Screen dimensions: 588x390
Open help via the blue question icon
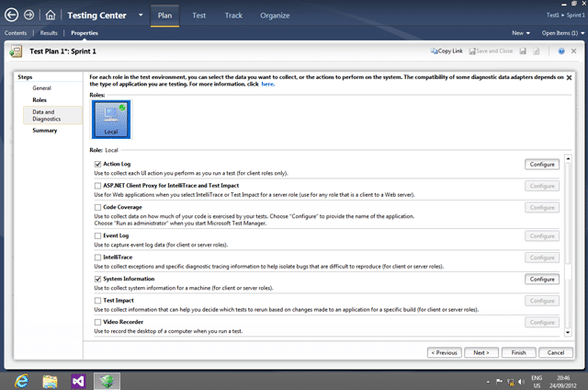(561, 51)
